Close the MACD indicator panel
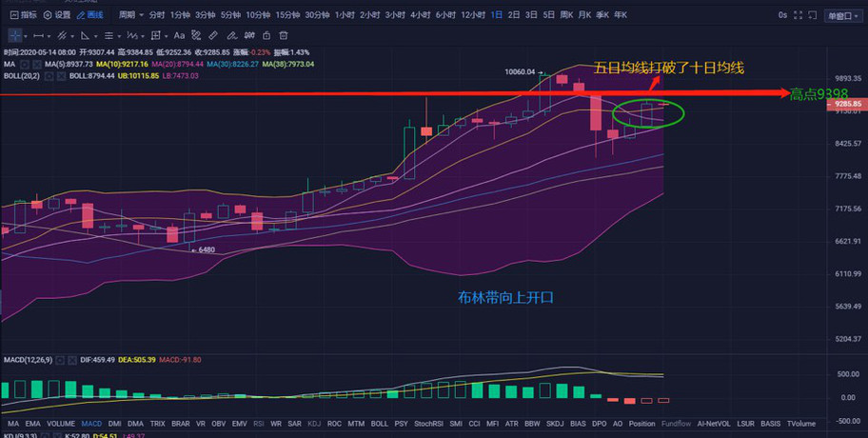This screenshot has width=868, height=438. point(72,361)
